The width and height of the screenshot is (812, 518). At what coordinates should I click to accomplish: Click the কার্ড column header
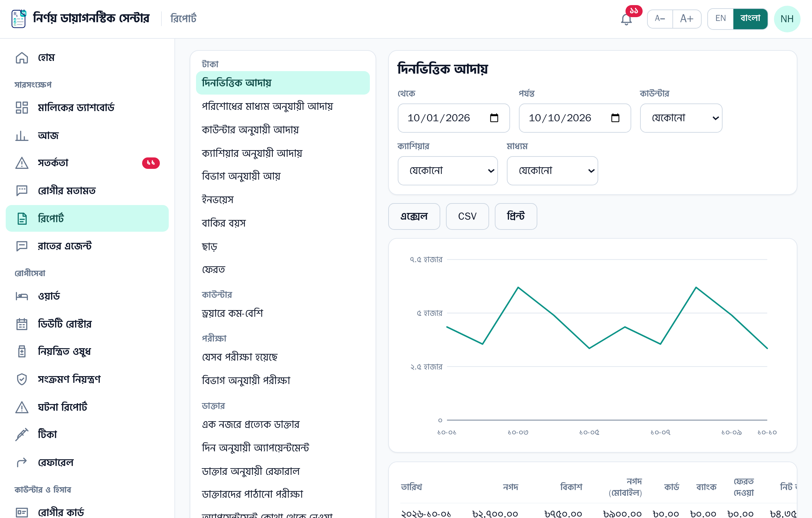pyautogui.click(x=672, y=487)
